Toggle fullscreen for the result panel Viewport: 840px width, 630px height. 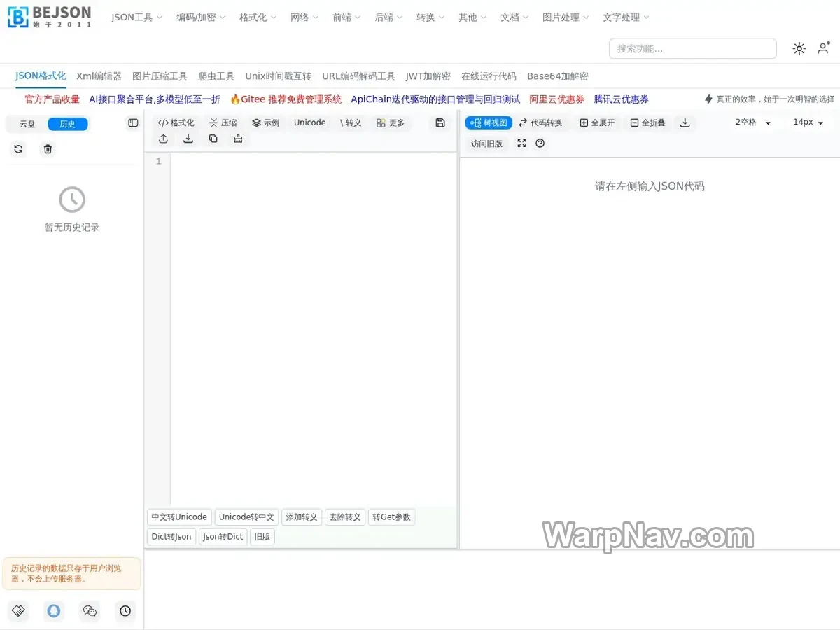tap(521, 143)
